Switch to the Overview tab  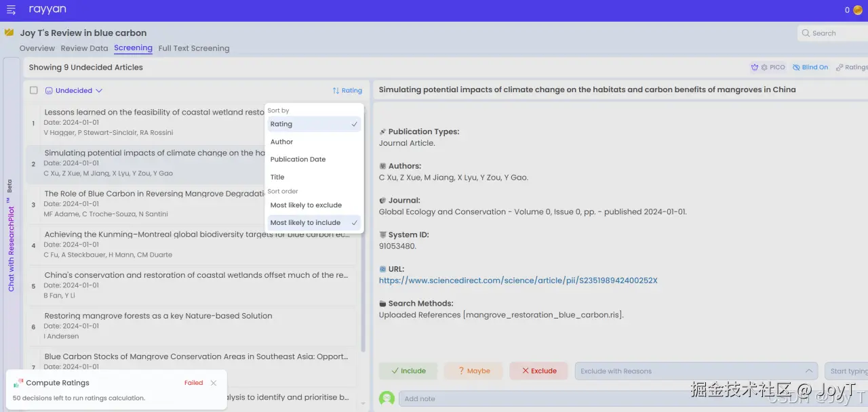point(37,48)
